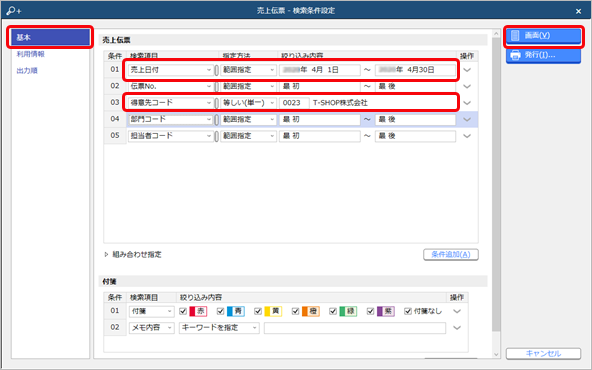Click the operation chevron for condition 04 部門コード
592x370 pixels.
pos(467,119)
